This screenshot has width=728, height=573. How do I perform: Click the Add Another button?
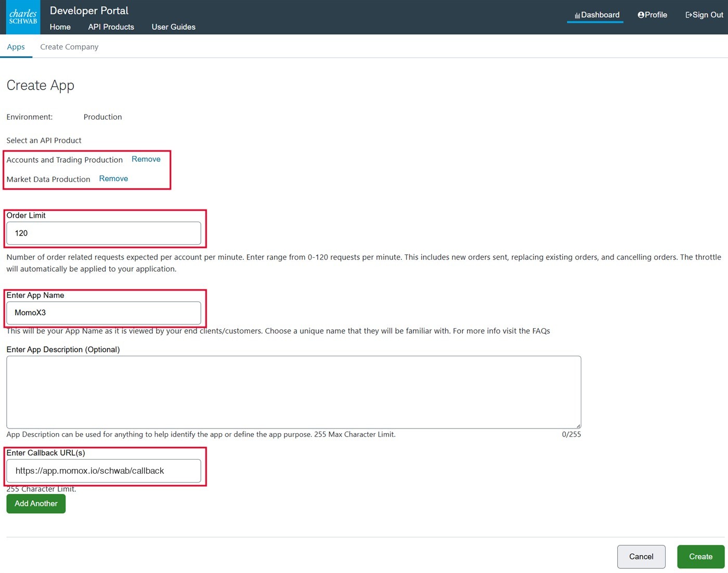pyautogui.click(x=36, y=503)
